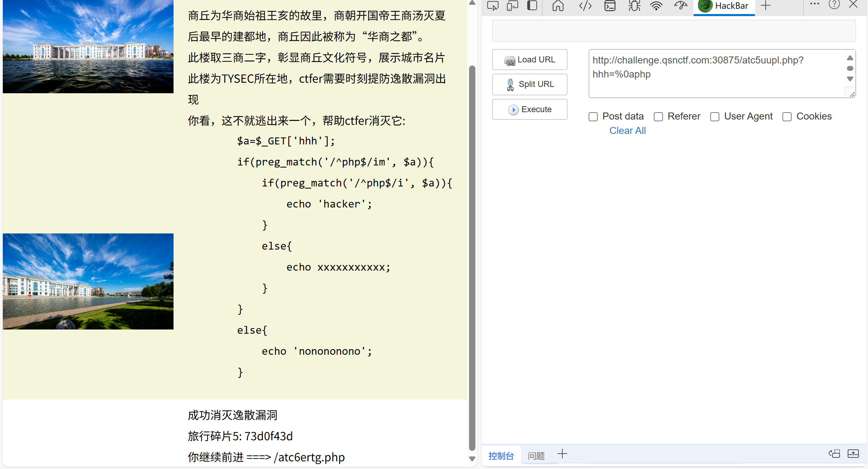The width and height of the screenshot is (868, 469).
Task: Open the Welcome home DevTools tab
Action: click(x=558, y=6)
